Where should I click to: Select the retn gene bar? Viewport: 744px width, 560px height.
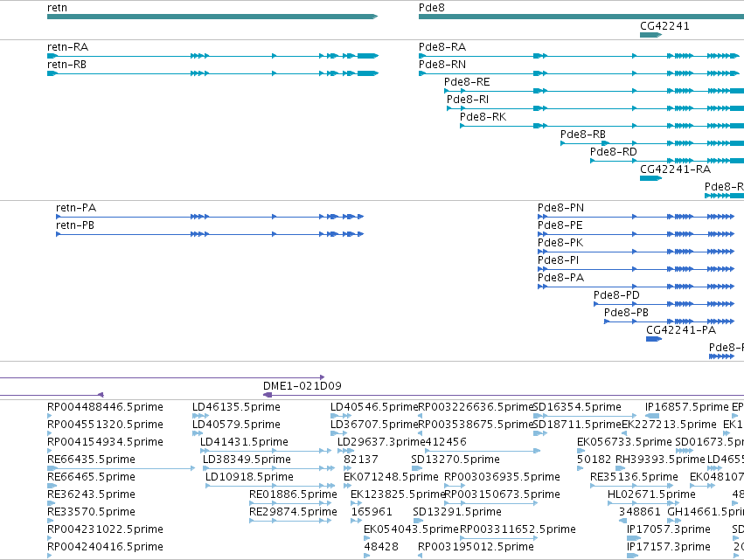pos(212,17)
